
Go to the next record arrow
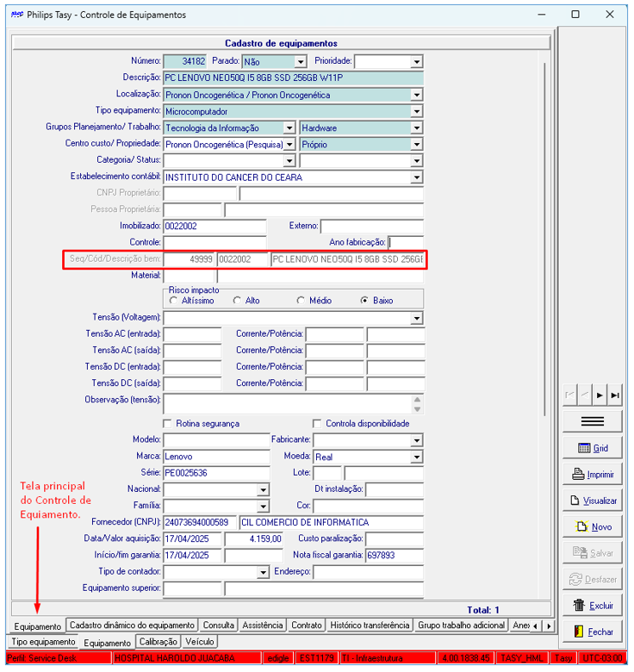(x=600, y=395)
